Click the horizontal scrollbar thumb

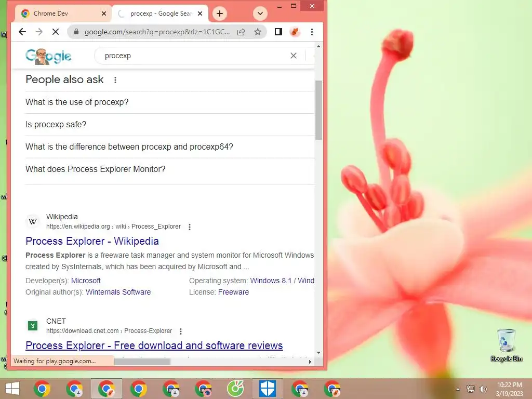click(x=142, y=362)
